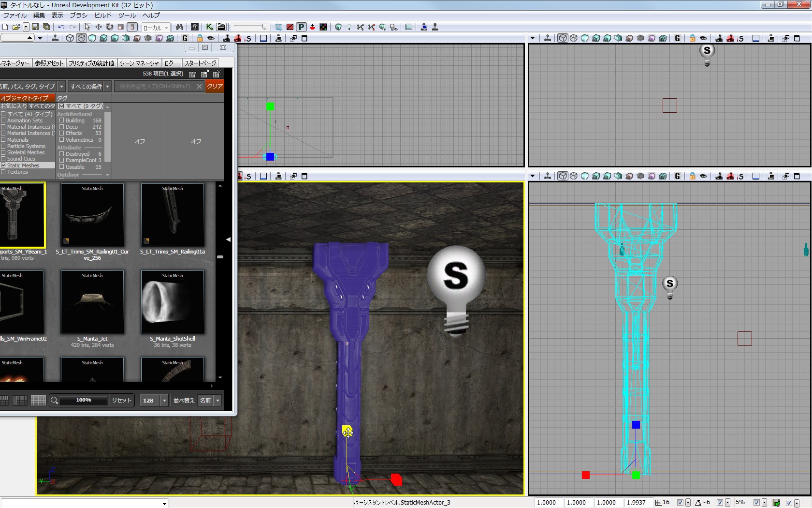The width and height of the screenshot is (812, 508).
Task: Adjust the 100% thumbnail zoom slider
Action: click(84, 400)
